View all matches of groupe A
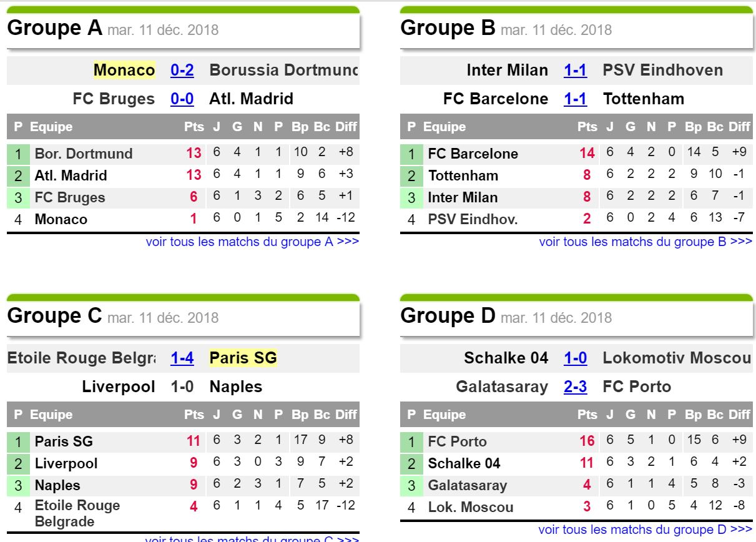756x542 pixels. click(252, 242)
